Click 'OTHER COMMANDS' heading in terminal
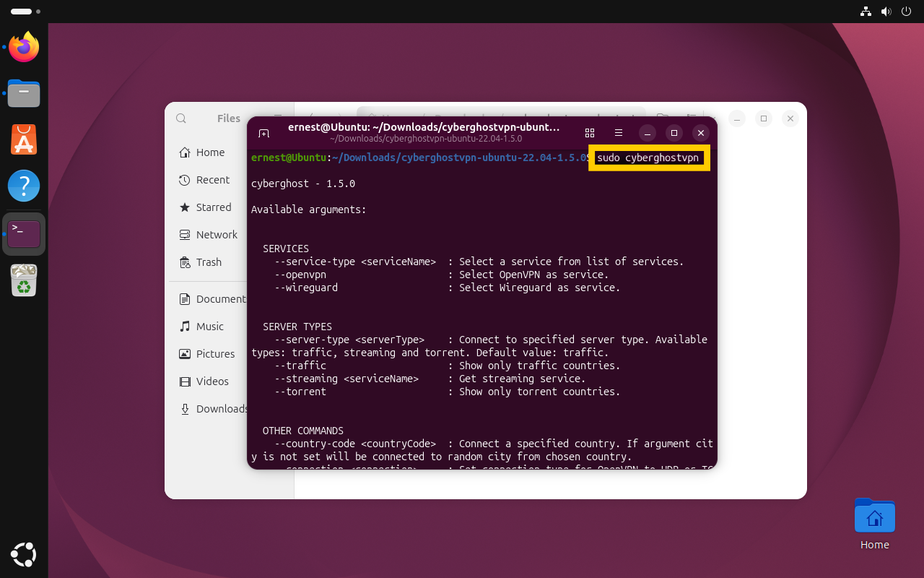The width and height of the screenshot is (924, 578). point(303,431)
